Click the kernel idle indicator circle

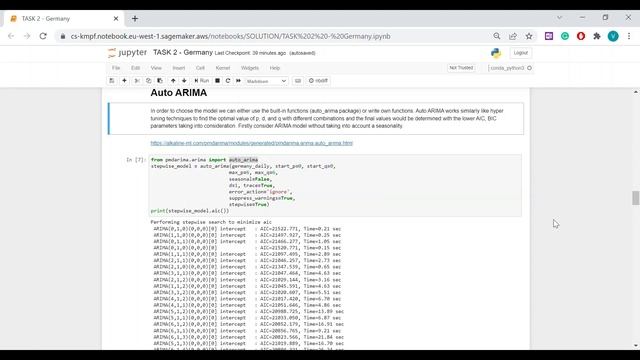point(529,68)
